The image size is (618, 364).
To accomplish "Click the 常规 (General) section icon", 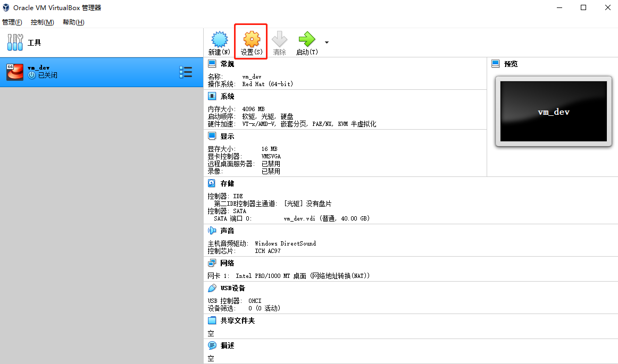I will click(212, 64).
